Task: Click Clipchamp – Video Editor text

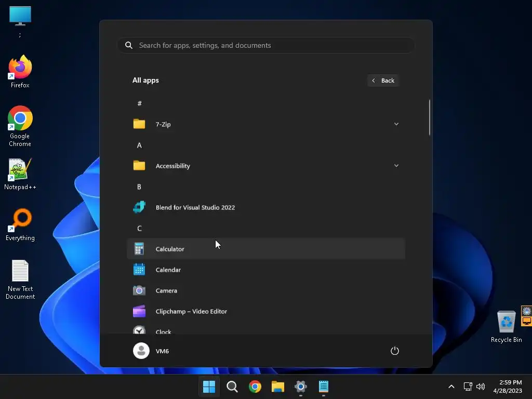Action: tap(191, 311)
